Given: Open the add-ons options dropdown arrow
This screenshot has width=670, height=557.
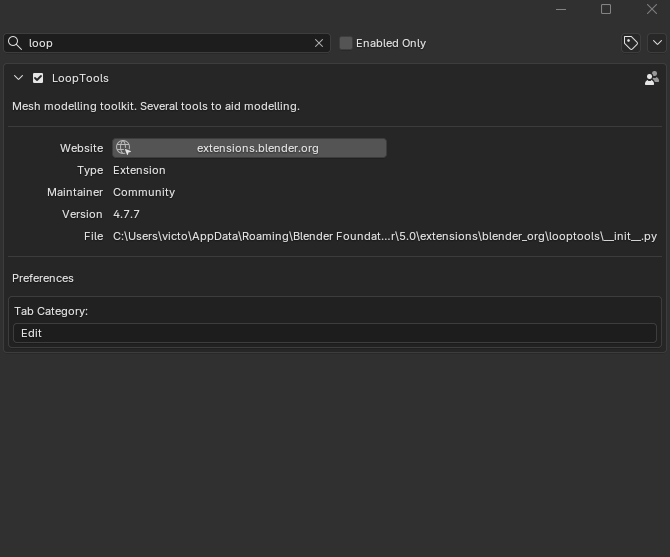Looking at the screenshot, I should 657,43.
